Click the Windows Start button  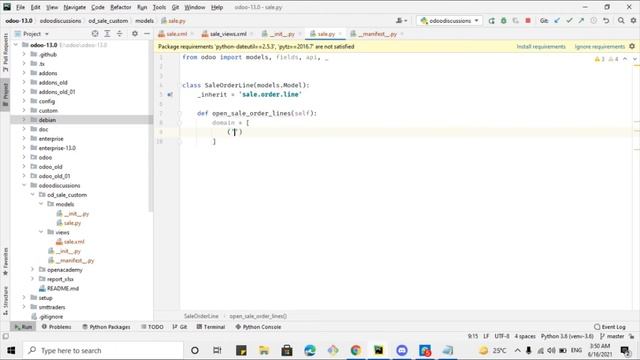11,350
